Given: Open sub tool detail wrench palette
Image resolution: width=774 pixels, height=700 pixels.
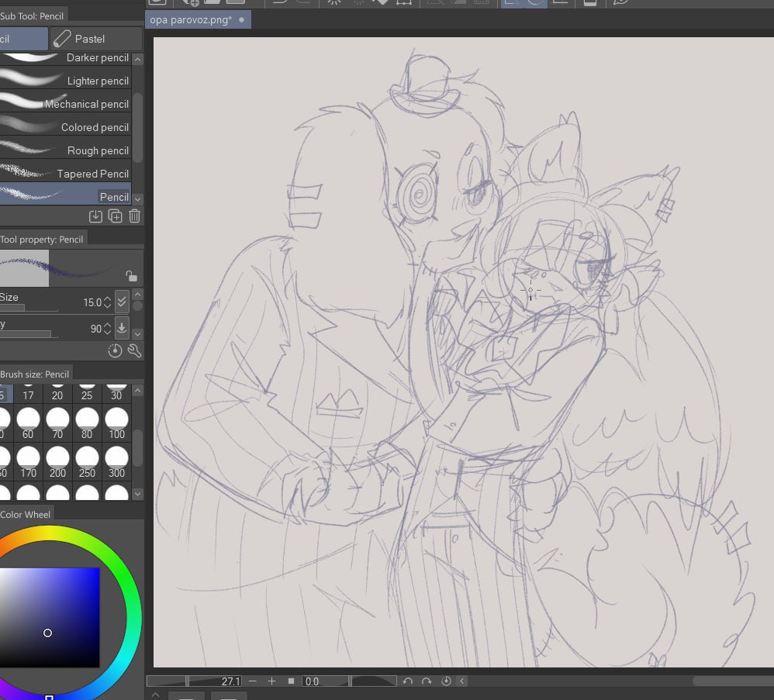Looking at the screenshot, I should point(134,350).
